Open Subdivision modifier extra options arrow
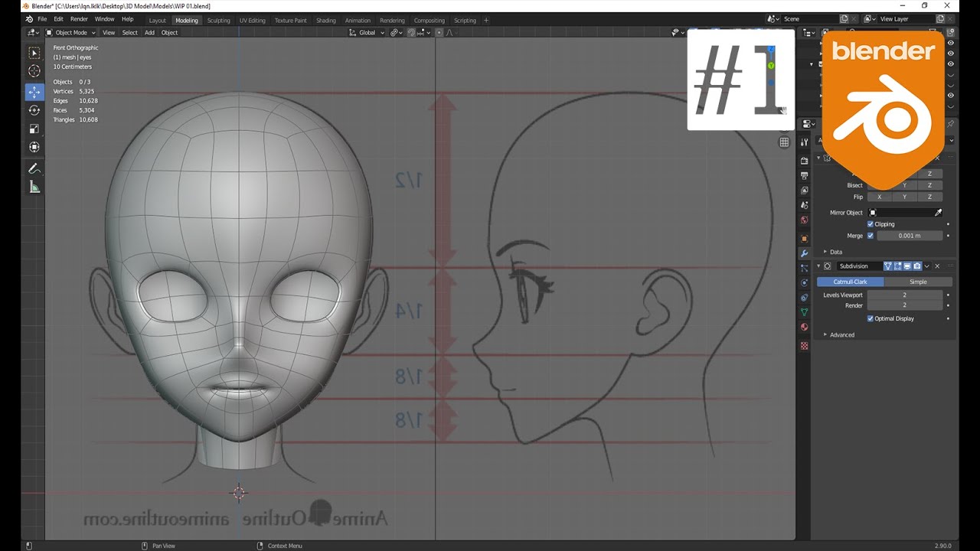Image resolution: width=980 pixels, height=551 pixels. pyautogui.click(x=926, y=266)
